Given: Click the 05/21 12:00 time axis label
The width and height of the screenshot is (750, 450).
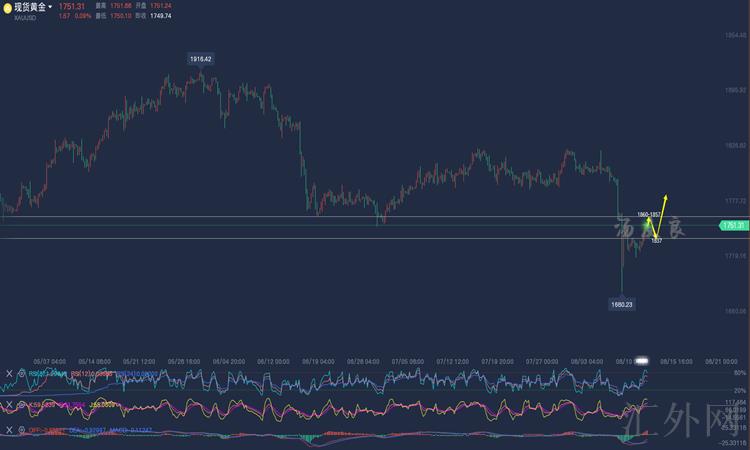Looking at the screenshot, I should (139, 362).
